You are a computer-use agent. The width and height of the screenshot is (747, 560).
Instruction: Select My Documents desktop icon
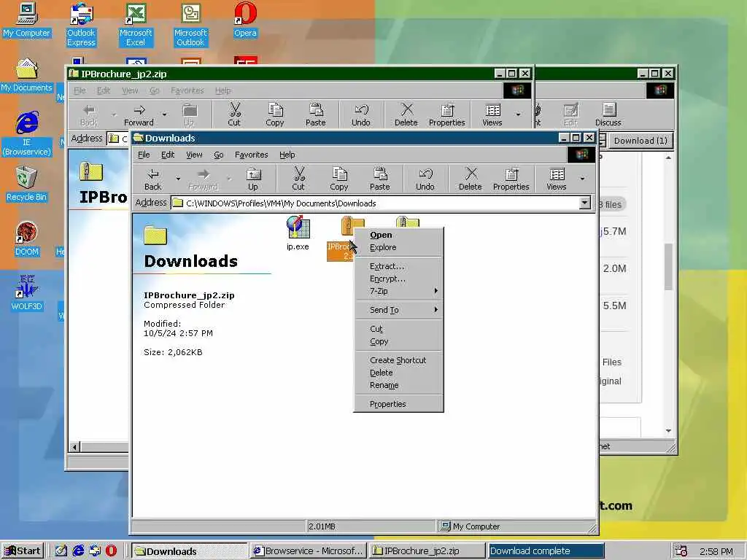(27, 75)
